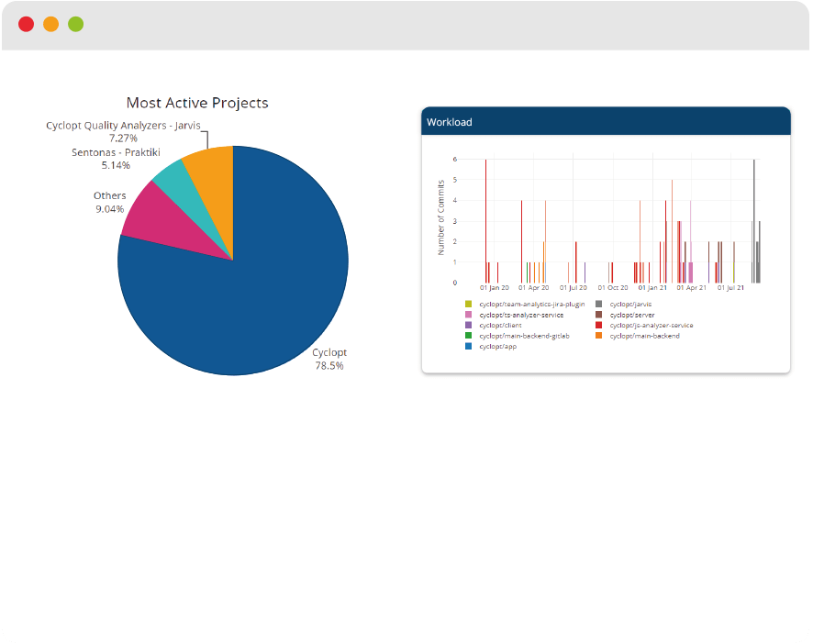The height and width of the screenshot is (644, 813).
Task: Click the orange window minimize dot
Action: tap(50, 24)
